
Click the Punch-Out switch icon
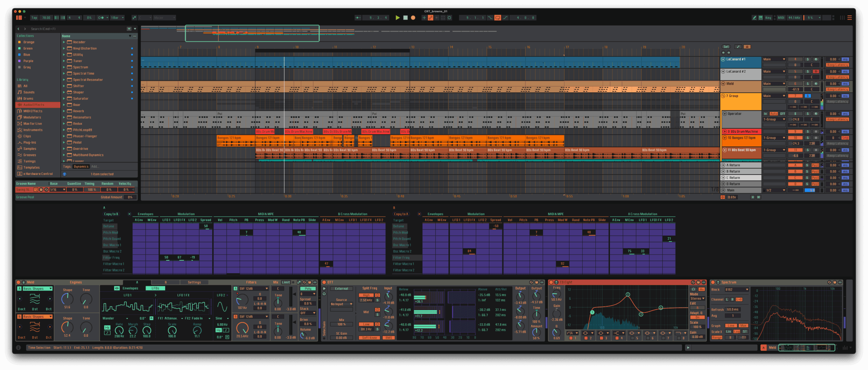(x=505, y=18)
